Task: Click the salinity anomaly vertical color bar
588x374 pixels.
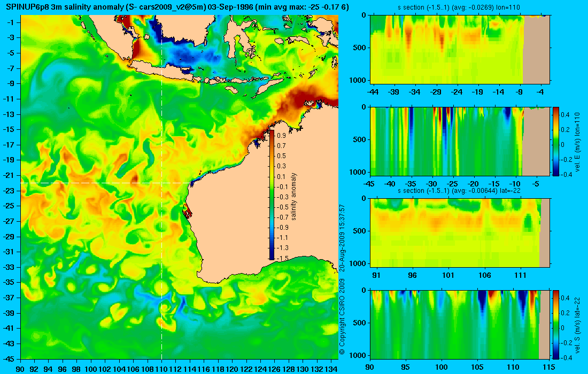Action: click(x=272, y=195)
